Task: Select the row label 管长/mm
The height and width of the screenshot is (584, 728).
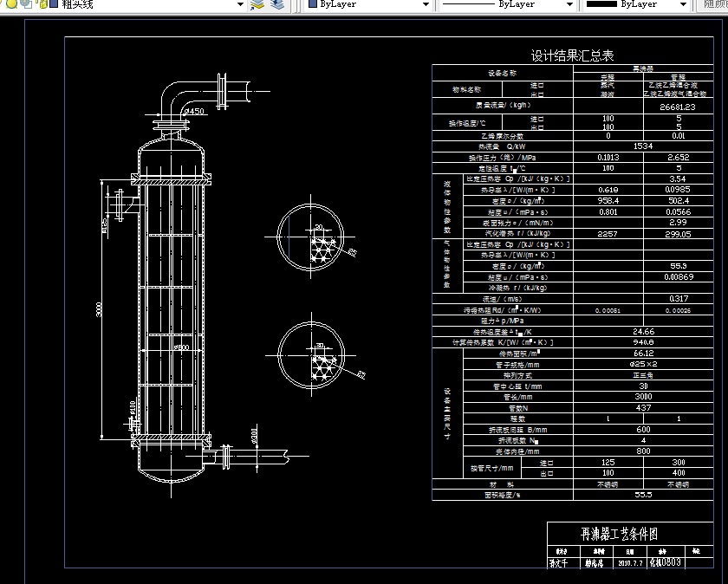Action: (x=517, y=398)
